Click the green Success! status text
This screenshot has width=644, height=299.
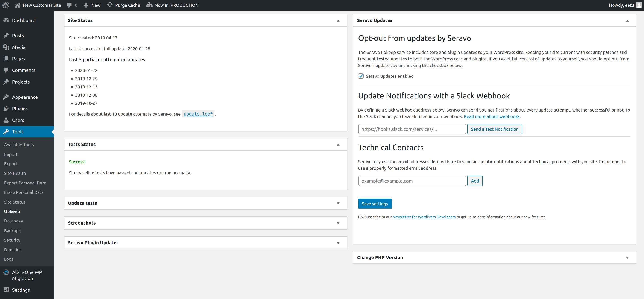[77, 162]
